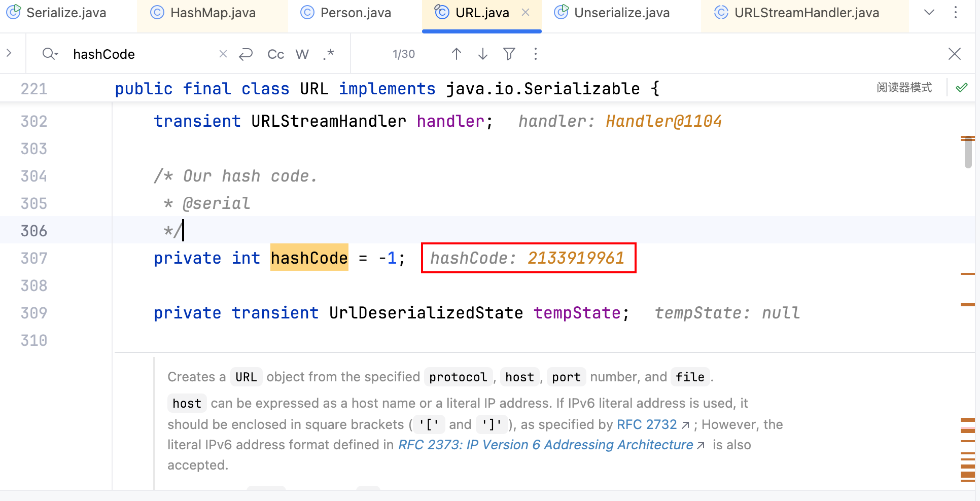The image size is (980, 501).
Task: Click the previous occurrence up arrow
Action: pos(456,54)
